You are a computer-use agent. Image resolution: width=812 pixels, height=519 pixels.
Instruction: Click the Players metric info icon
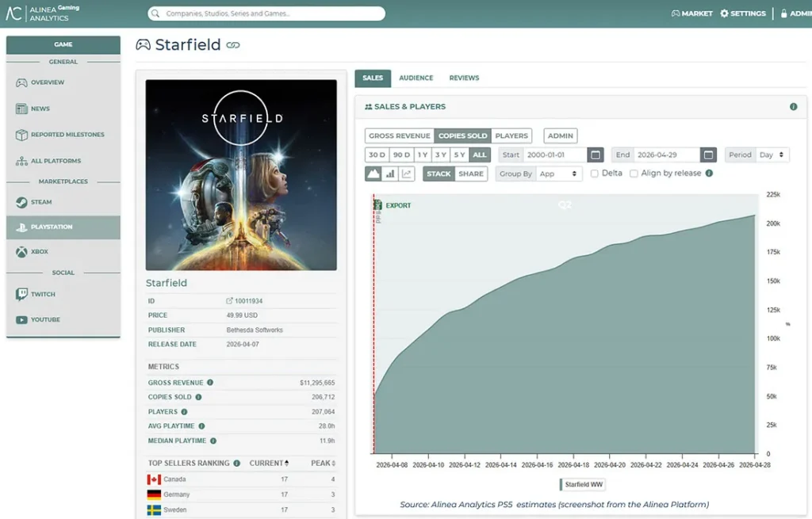click(x=184, y=412)
